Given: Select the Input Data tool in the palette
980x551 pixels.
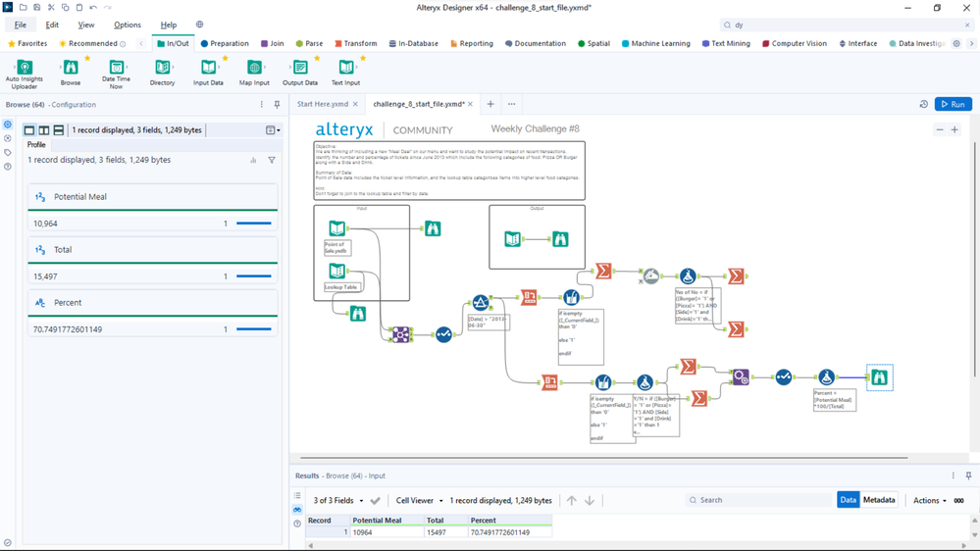Looking at the screenshot, I should 208,73.
